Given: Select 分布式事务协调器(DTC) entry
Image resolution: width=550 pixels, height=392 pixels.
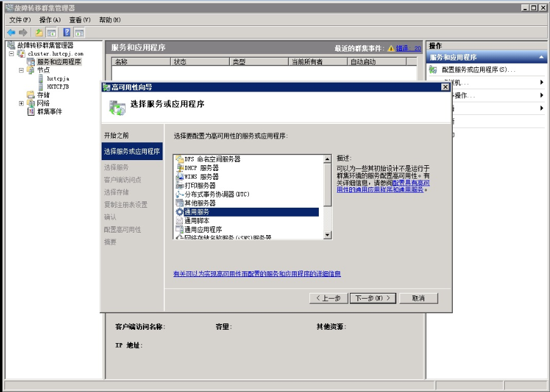Looking at the screenshot, I should (x=217, y=194).
